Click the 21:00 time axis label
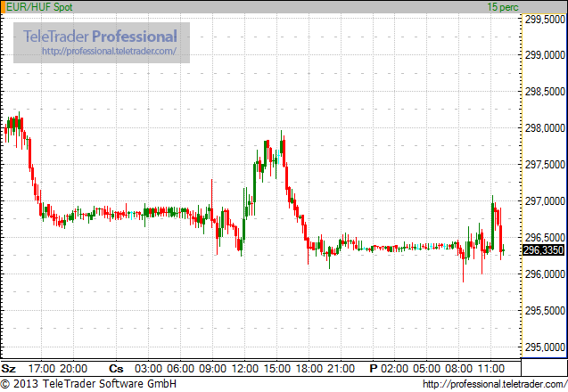This screenshot has width=568, height=392. (x=341, y=369)
